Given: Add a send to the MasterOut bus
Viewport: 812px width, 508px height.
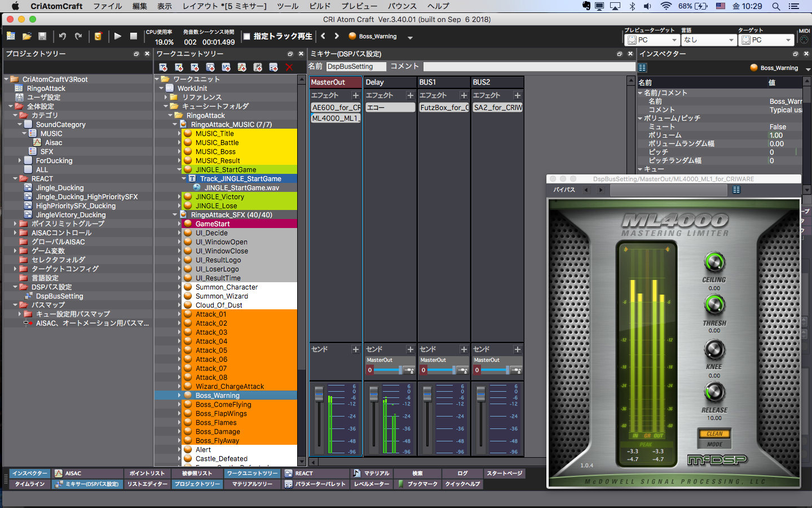Looking at the screenshot, I should pyautogui.click(x=356, y=349).
